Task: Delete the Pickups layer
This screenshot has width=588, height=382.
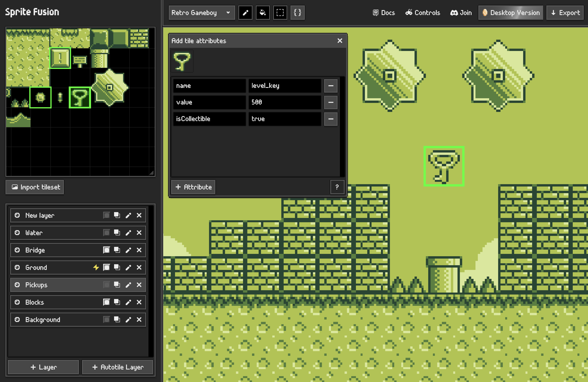Action: (139, 285)
